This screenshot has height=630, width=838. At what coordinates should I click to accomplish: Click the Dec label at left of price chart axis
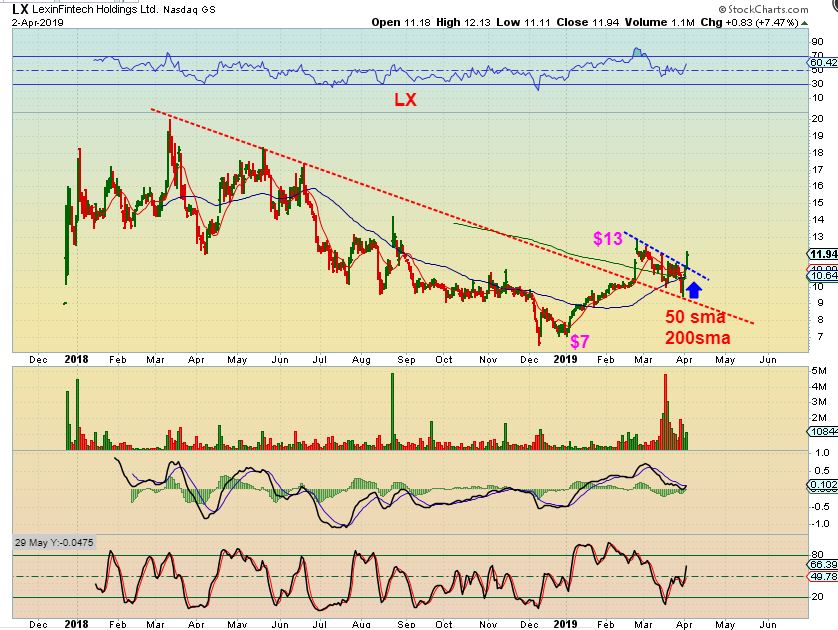click(38, 360)
